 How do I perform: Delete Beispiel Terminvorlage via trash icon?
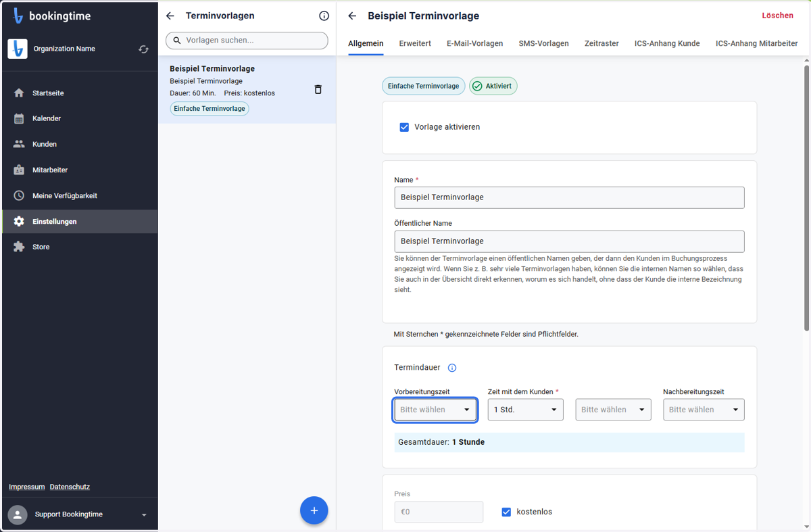click(318, 89)
